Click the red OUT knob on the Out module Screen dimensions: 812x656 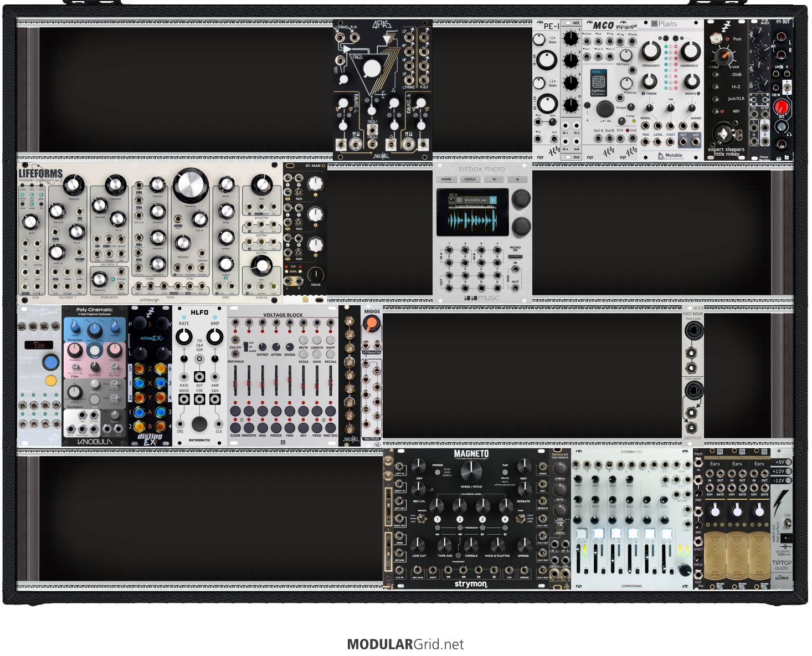[x=781, y=106]
